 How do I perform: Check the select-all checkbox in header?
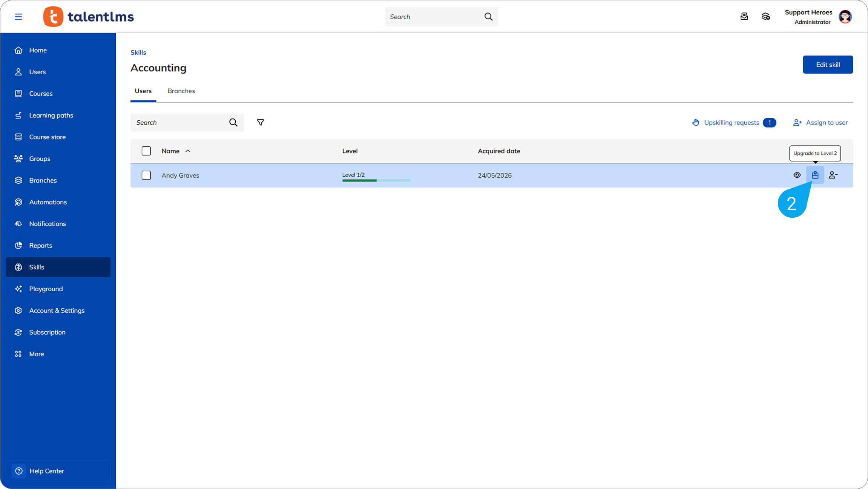coord(146,151)
